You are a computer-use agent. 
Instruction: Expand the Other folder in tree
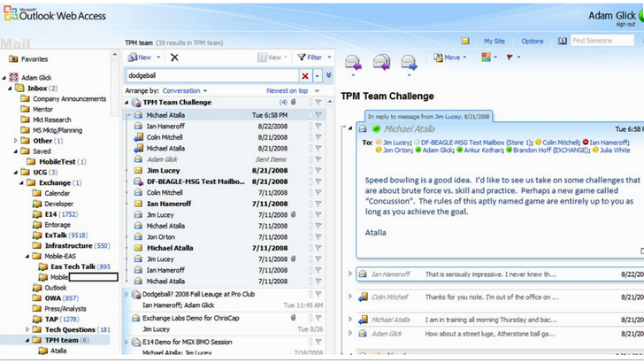pos(16,141)
